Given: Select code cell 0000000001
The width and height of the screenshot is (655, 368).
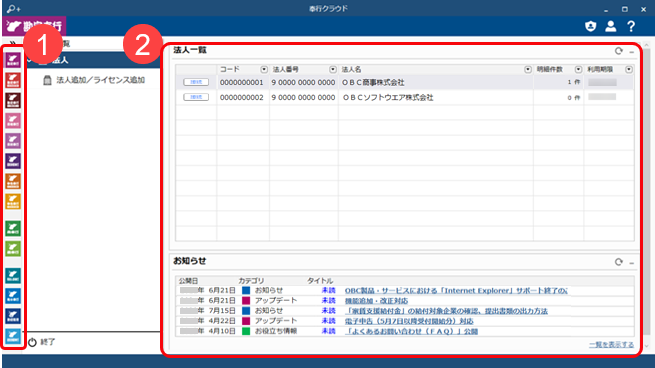Looking at the screenshot, I should 243,83.
